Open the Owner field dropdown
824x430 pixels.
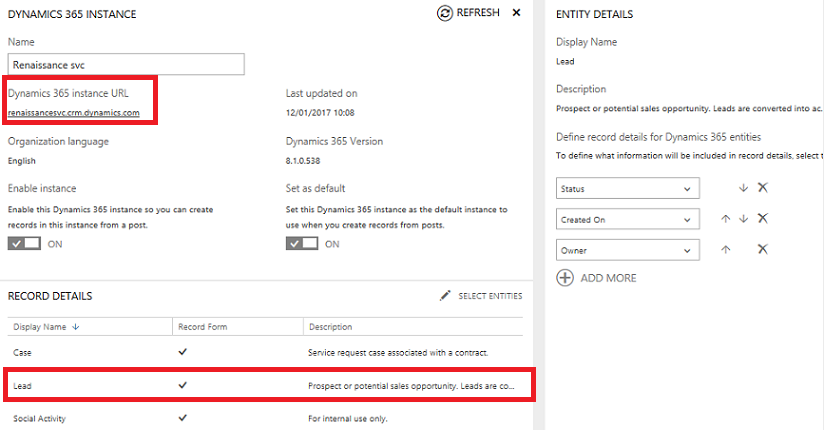point(627,250)
